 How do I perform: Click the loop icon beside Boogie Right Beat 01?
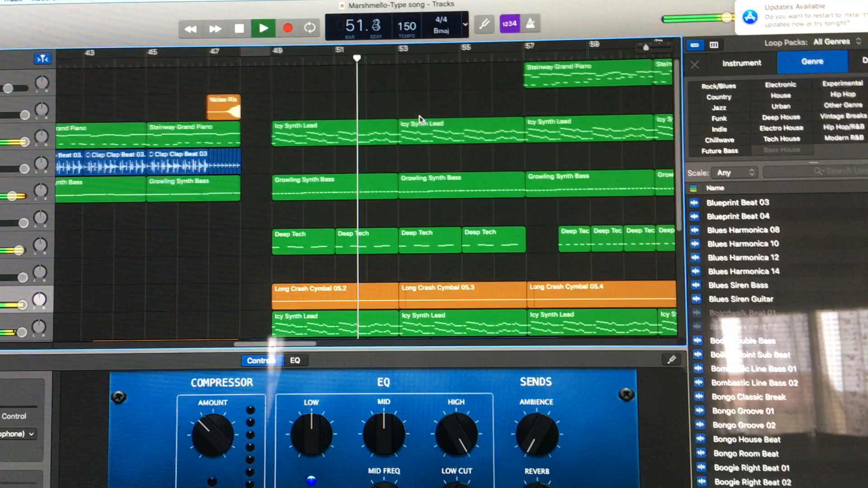click(x=701, y=467)
